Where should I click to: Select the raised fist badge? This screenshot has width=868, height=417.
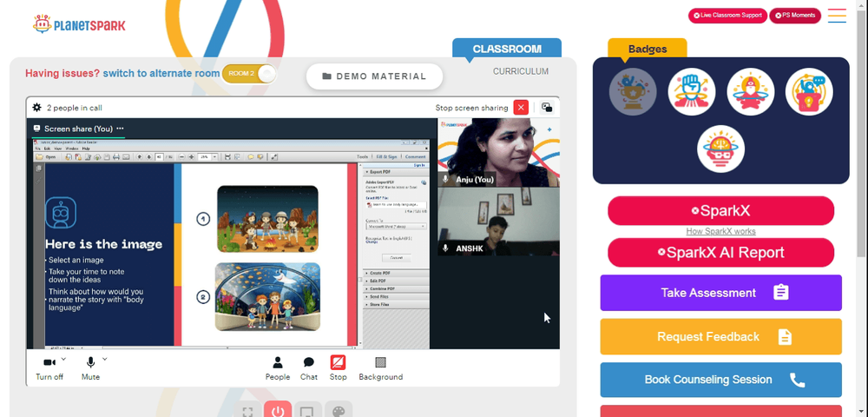coord(692,92)
